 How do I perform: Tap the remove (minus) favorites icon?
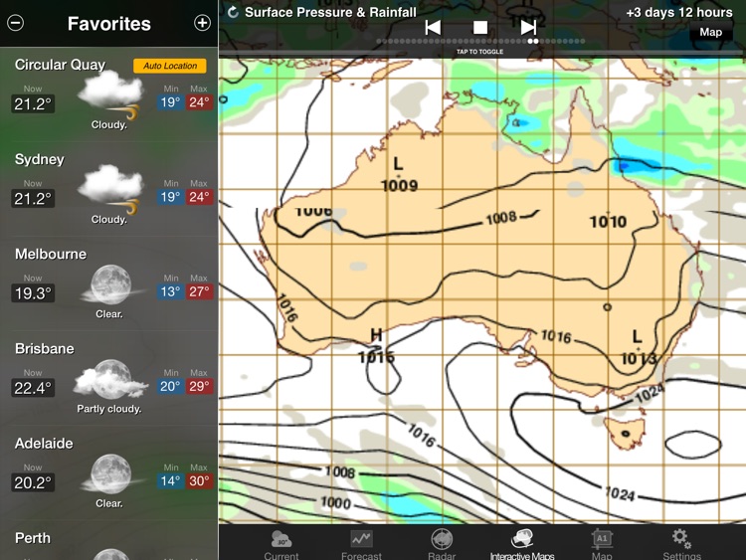[15, 23]
